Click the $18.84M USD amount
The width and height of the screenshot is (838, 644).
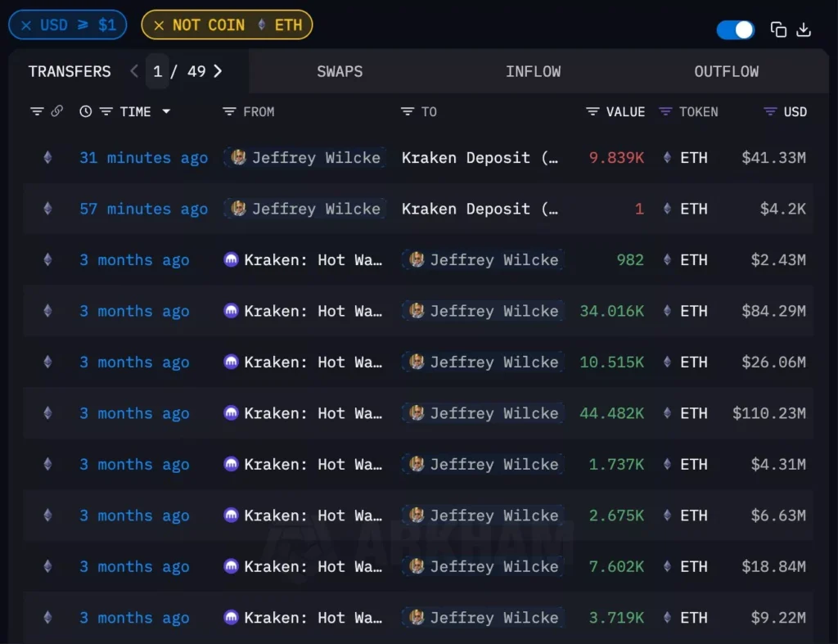[x=773, y=566]
